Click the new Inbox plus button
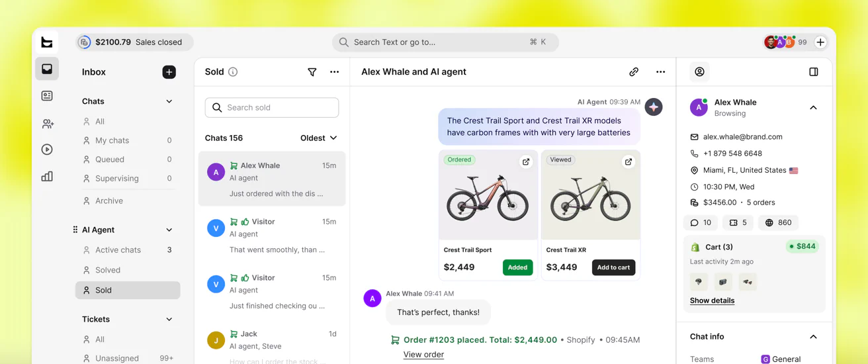Screen dimensions: 868x364 click(x=169, y=72)
